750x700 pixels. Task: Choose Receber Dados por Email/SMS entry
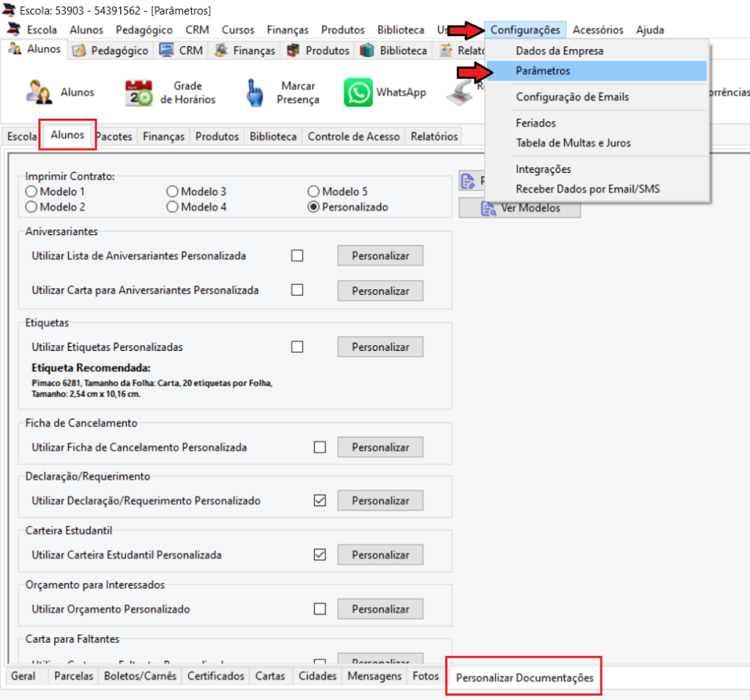point(596,189)
